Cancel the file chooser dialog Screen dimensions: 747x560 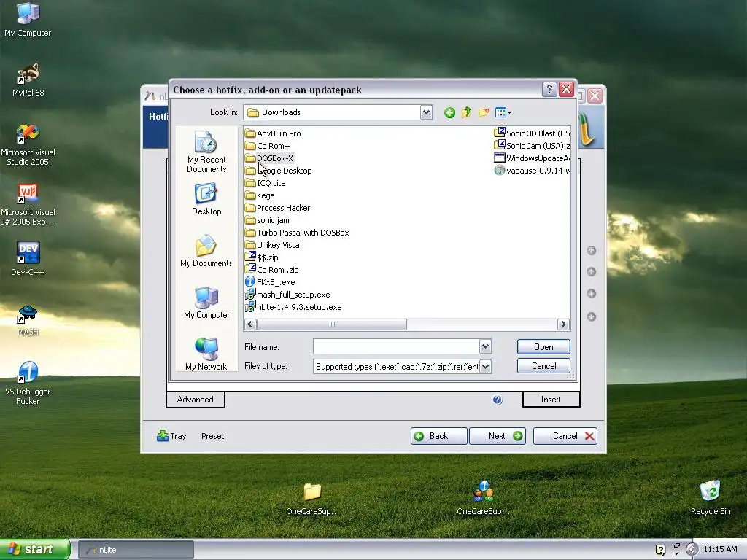click(x=543, y=366)
